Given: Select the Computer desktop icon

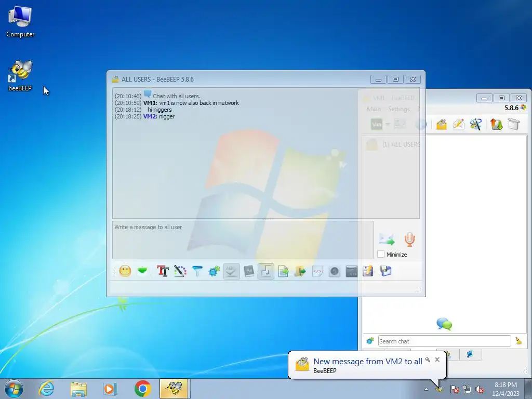Looking at the screenshot, I should pos(20,22).
